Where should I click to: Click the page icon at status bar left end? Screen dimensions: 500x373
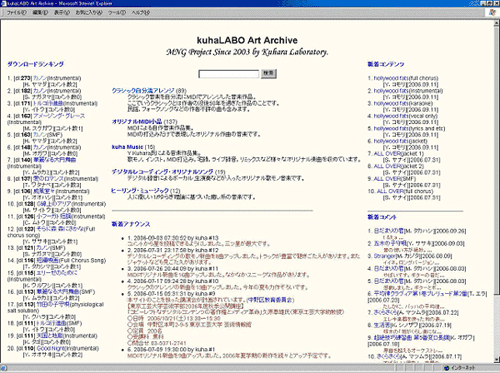4,368
